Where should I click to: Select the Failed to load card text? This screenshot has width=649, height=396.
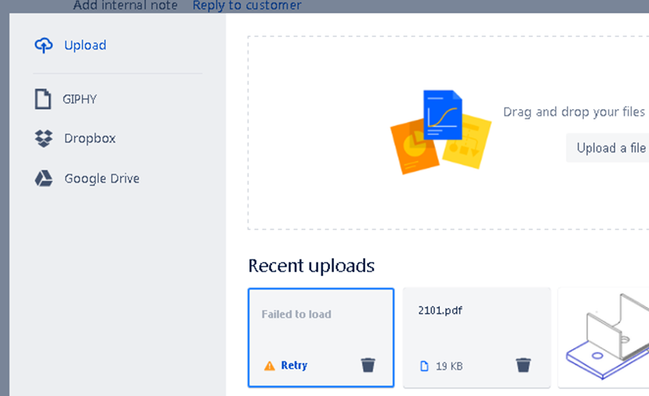[x=296, y=314]
